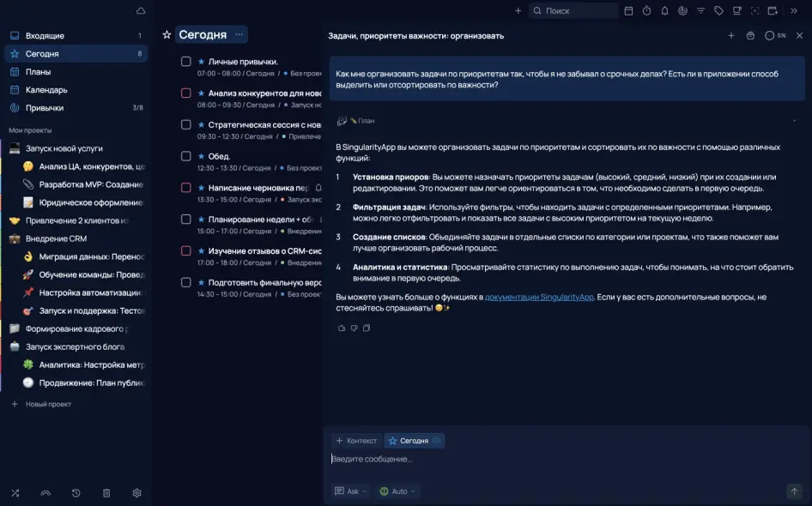The image size is (812, 506).
Task: Open the timer from the top toolbar
Action: click(x=646, y=11)
